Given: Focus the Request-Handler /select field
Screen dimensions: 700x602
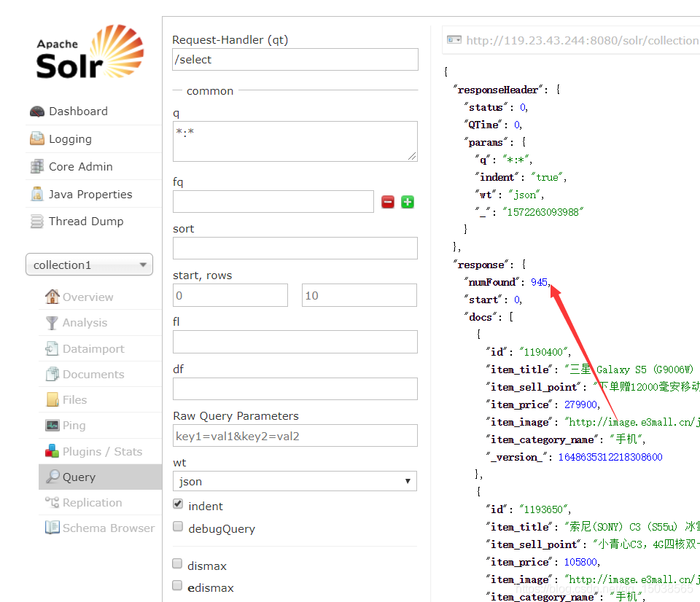Looking at the screenshot, I should [295, 59].
